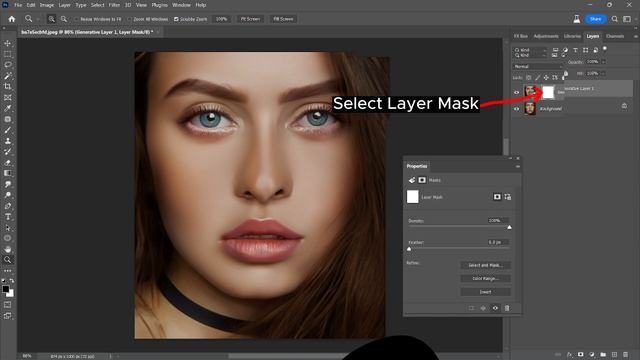Click Lock position icon in Layers

click(546, 78)
